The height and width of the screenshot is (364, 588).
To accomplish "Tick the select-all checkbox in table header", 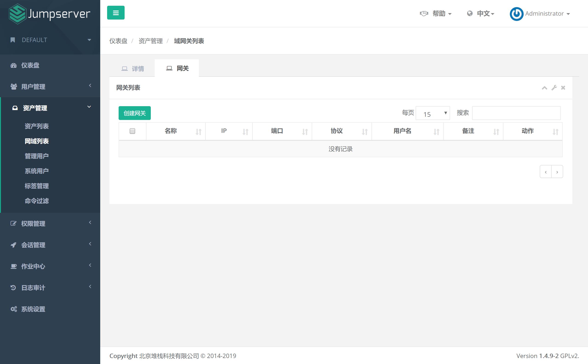I will [x=132, y=131].
